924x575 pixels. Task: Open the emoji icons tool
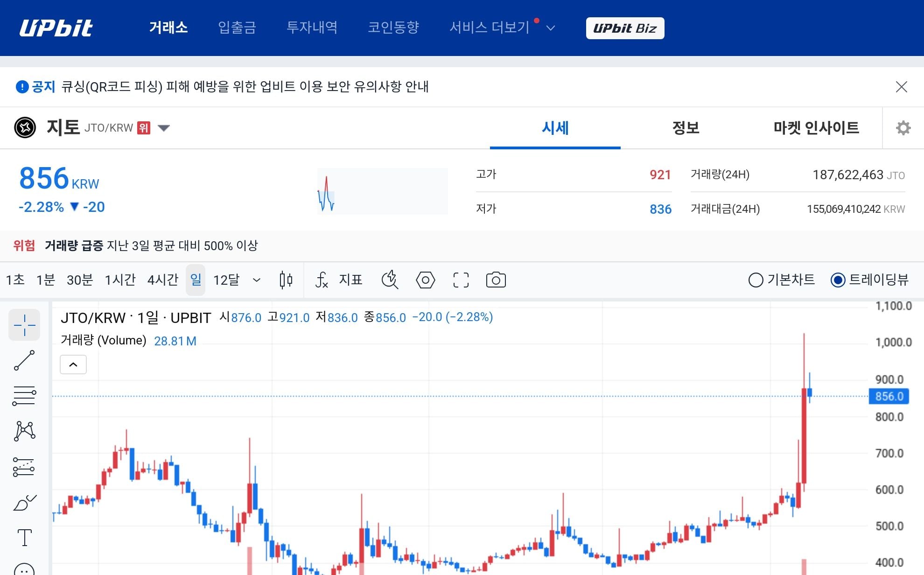pos(24,569)
